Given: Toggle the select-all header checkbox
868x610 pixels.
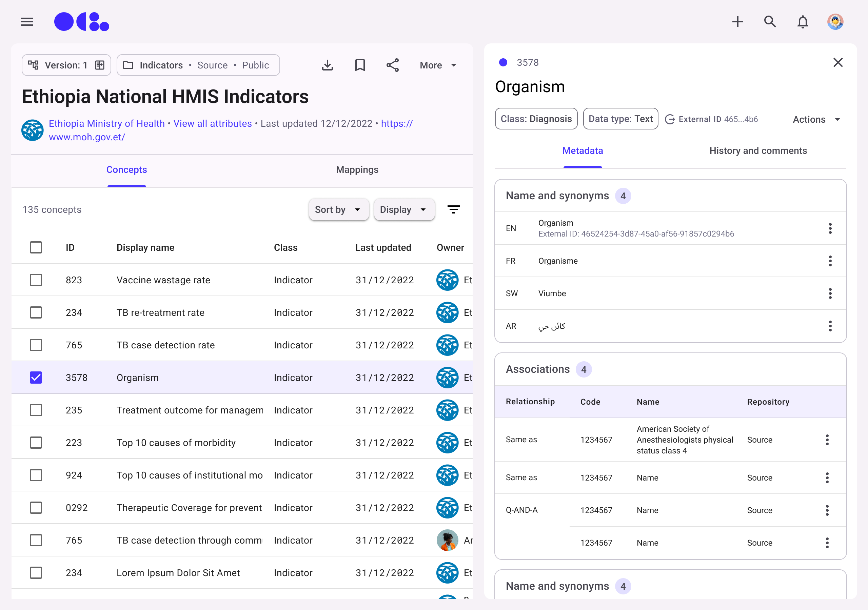Looking at the screenshot, I should (36, 247).
